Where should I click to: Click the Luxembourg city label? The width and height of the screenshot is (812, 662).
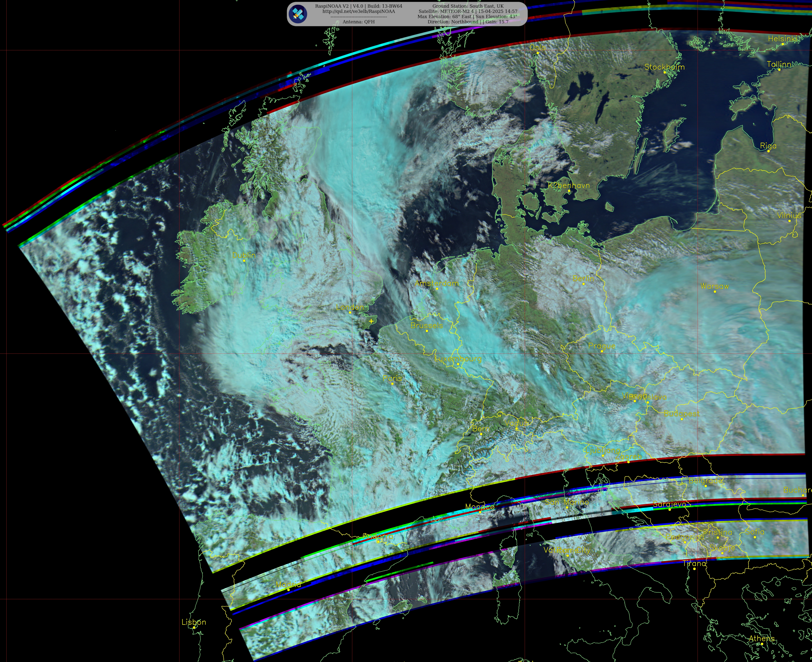[458, 359]
